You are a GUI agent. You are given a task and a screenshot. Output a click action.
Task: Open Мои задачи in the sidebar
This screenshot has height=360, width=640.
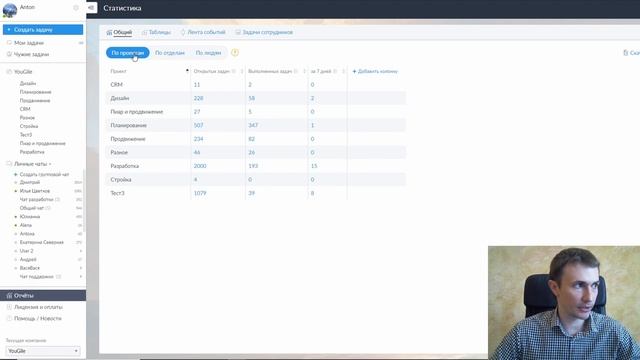click(x=29, y=42)
